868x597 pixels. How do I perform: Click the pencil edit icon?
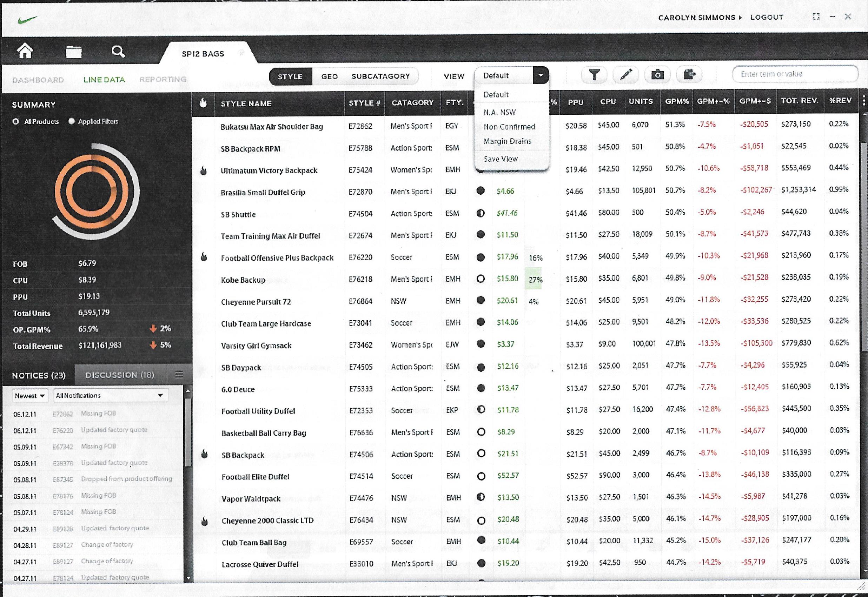click(626, 74)
